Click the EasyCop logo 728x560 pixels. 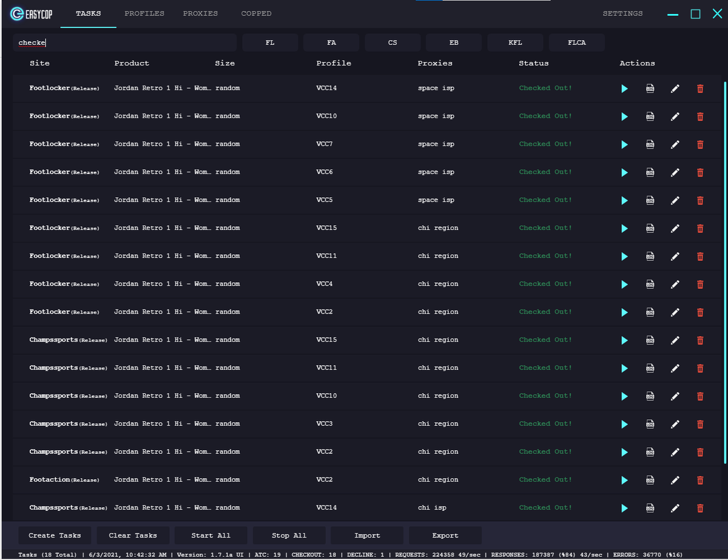point(32,13)
